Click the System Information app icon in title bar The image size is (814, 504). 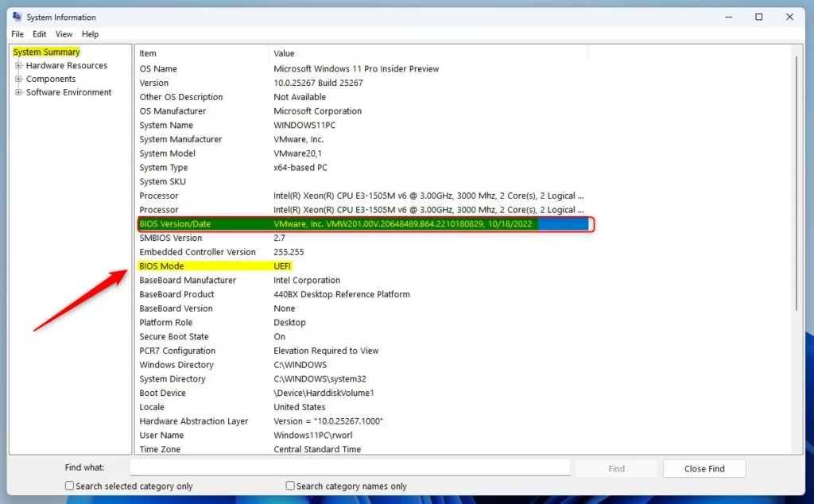coord(17,17)
